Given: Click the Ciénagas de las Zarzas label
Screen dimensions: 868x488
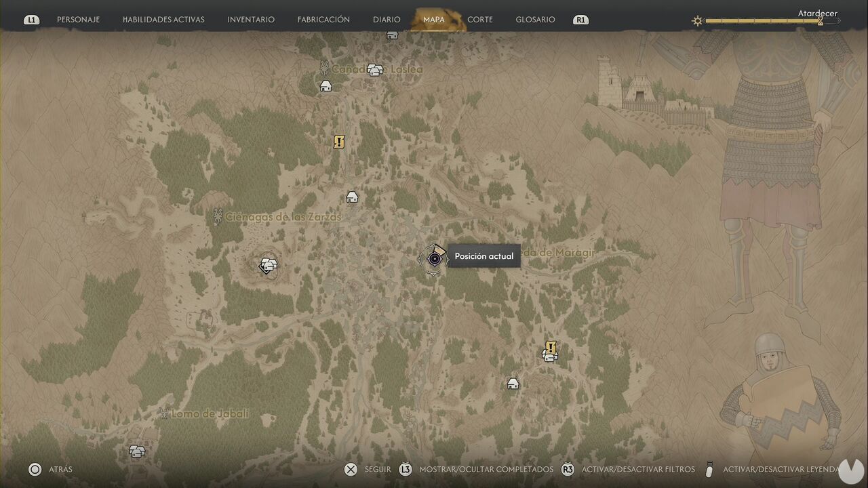Looking at the screenshot, I should (283, 217).
